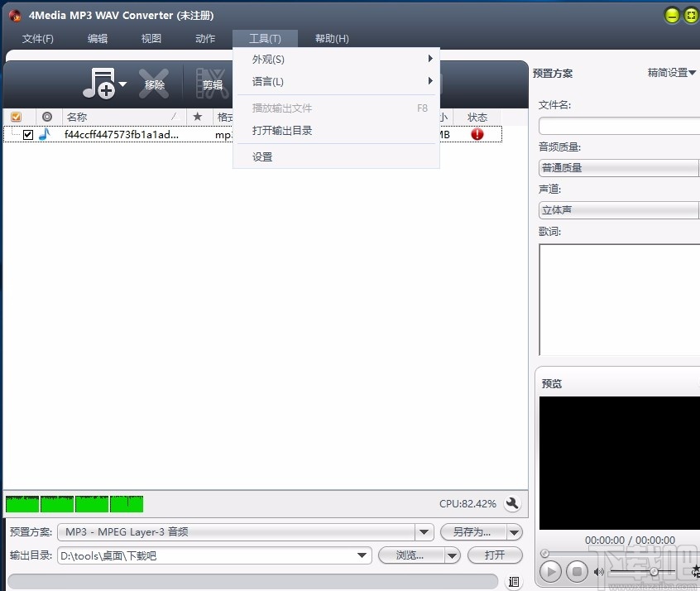
Task: Open the 预置方案 MP3 preset dropdown
Action: (423, 532)
